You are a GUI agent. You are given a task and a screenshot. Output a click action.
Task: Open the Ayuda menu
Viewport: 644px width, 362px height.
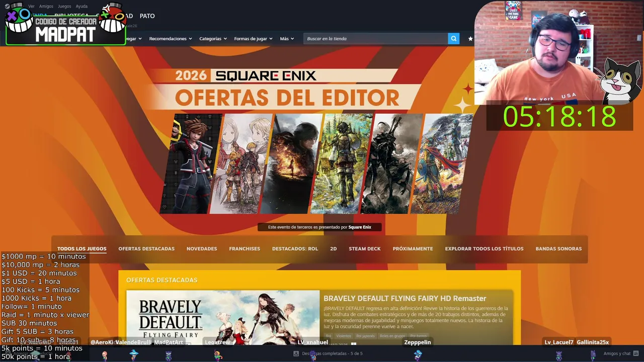82,7
